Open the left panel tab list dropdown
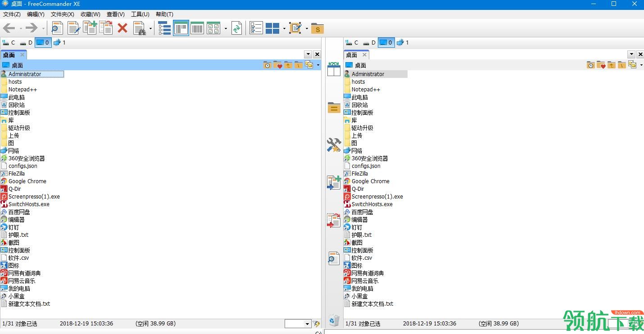 [x=308, y=54]
